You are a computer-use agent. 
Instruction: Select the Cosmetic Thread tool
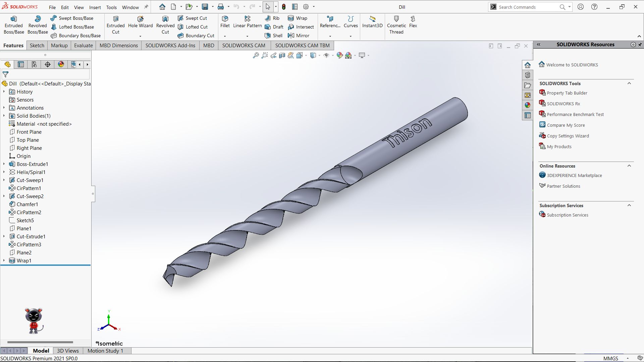396,25
